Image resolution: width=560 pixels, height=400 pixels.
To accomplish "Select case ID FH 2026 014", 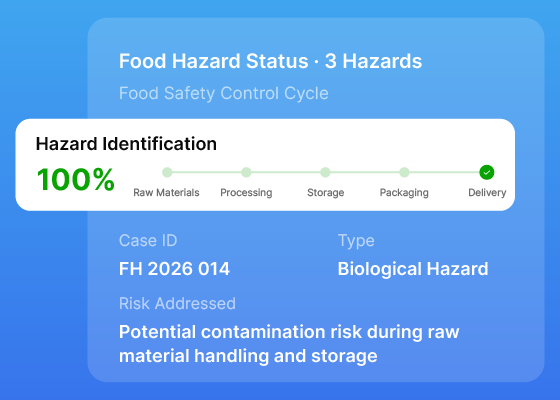I will pyautogui.click(x=174, y=269).
